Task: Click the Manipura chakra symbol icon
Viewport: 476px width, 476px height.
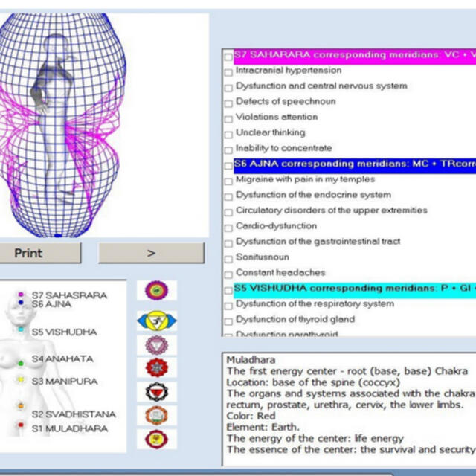Action: pyautogui.click(x=157, y=392)
